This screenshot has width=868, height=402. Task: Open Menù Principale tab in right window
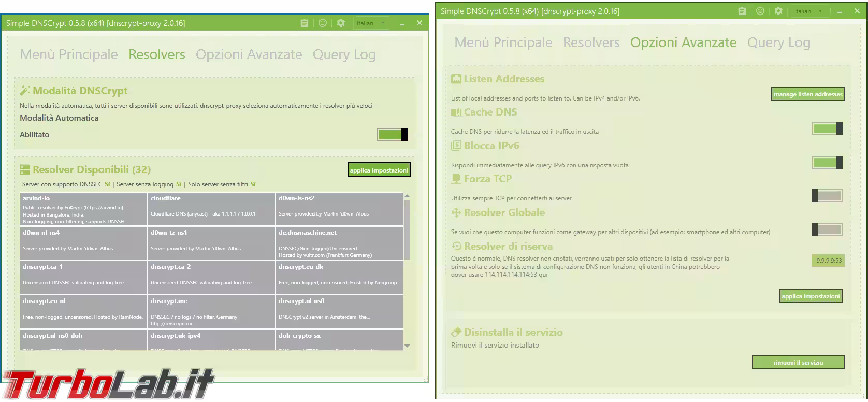[503, 43]
